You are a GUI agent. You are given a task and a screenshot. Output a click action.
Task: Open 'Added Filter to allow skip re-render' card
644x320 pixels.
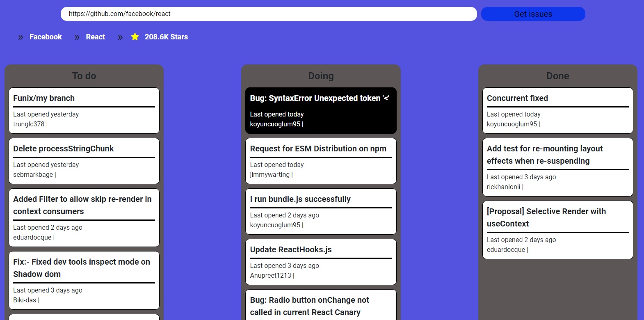point(84,217)
